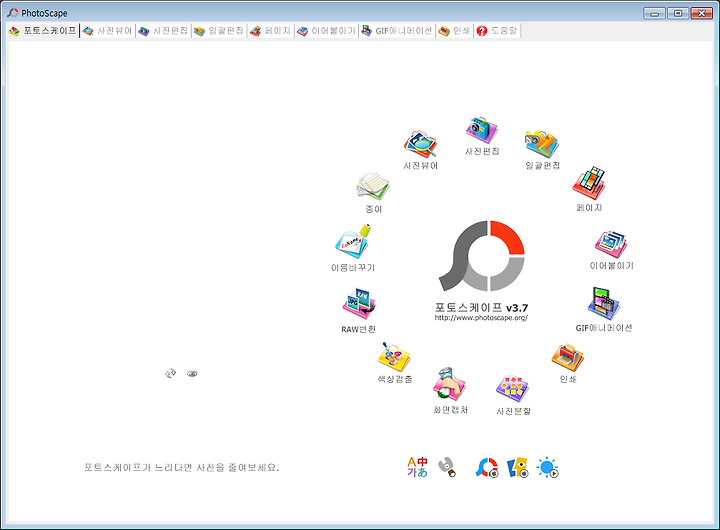Switch to the 페이지 tab
Viewport: 720px width, 530px height.
(x=270, y=31)
